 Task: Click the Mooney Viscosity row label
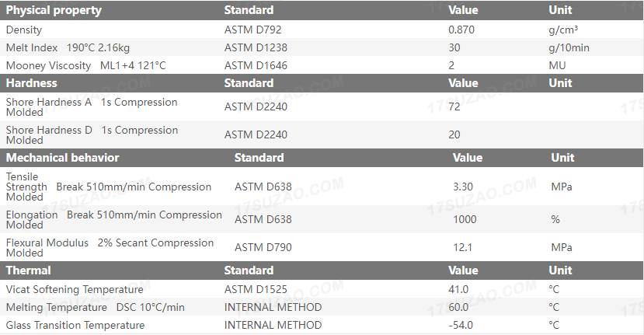pos(85,66)
